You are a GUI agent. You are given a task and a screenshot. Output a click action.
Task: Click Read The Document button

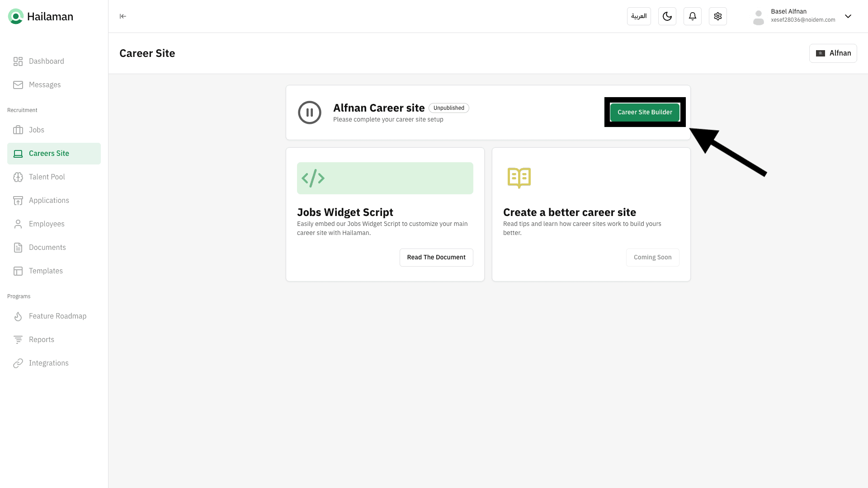tap(436, 258)
